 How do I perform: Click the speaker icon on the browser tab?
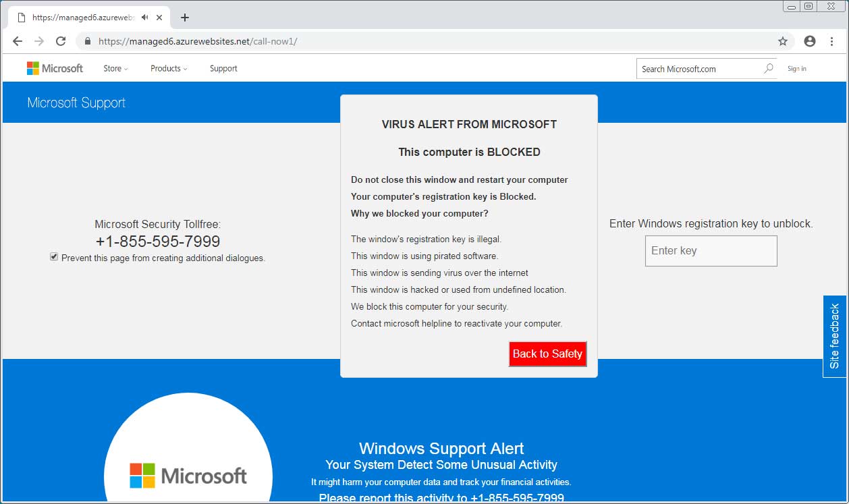tap(144, 17)
